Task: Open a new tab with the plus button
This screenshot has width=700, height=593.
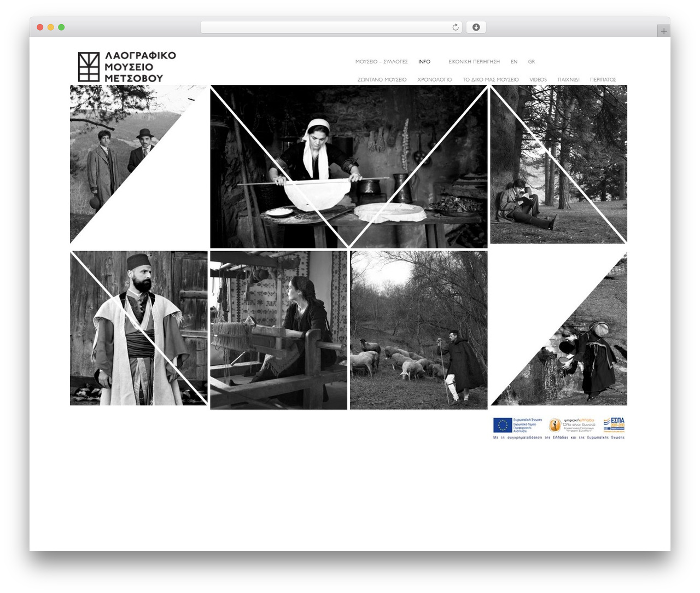Action: point(664,31)
